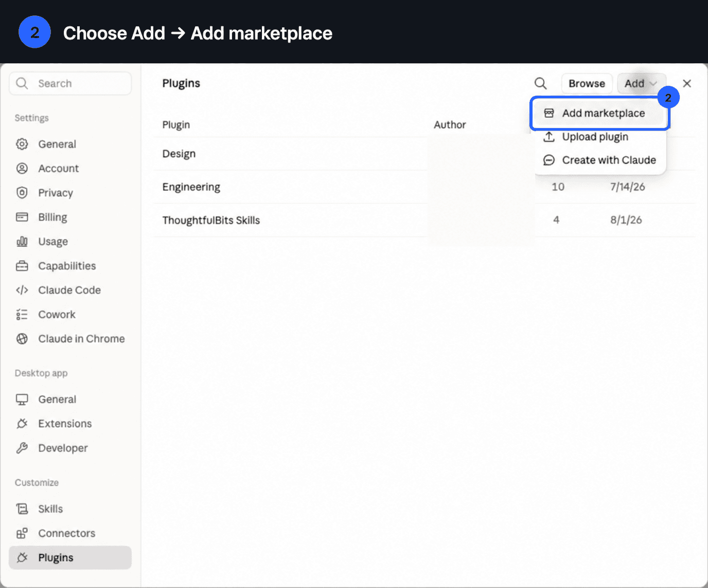The height and width of the screenshot is (588, 708).
Task: Select Claude in Chrome settings
Action: [70, 338]
